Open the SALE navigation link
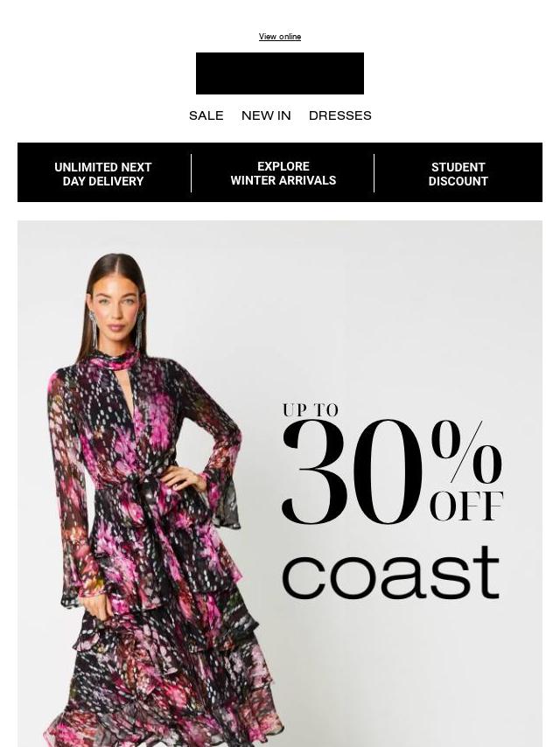This screenshot has height=747, width=560. coord(206,115)
